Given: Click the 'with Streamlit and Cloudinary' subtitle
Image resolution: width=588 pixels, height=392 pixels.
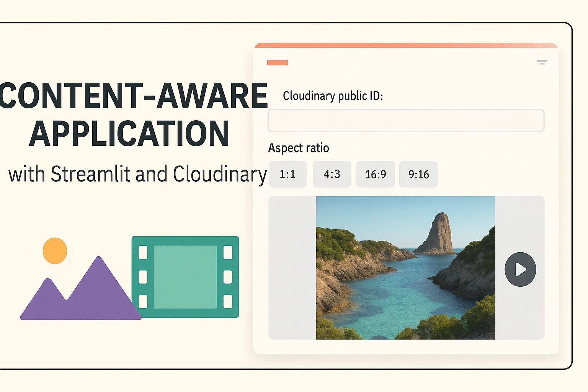Looking at the screenshot, I should click(137, 174).
